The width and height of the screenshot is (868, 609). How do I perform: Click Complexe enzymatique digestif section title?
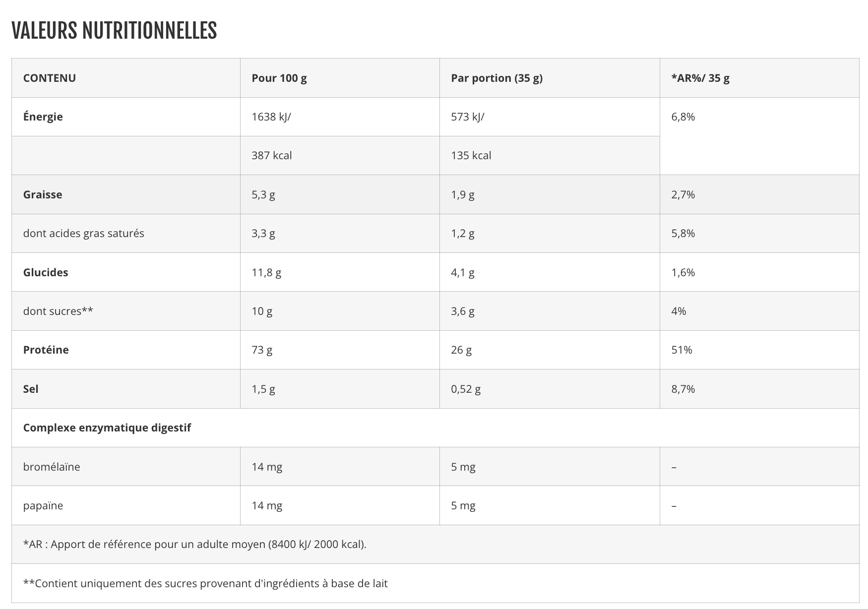(107, 427)
